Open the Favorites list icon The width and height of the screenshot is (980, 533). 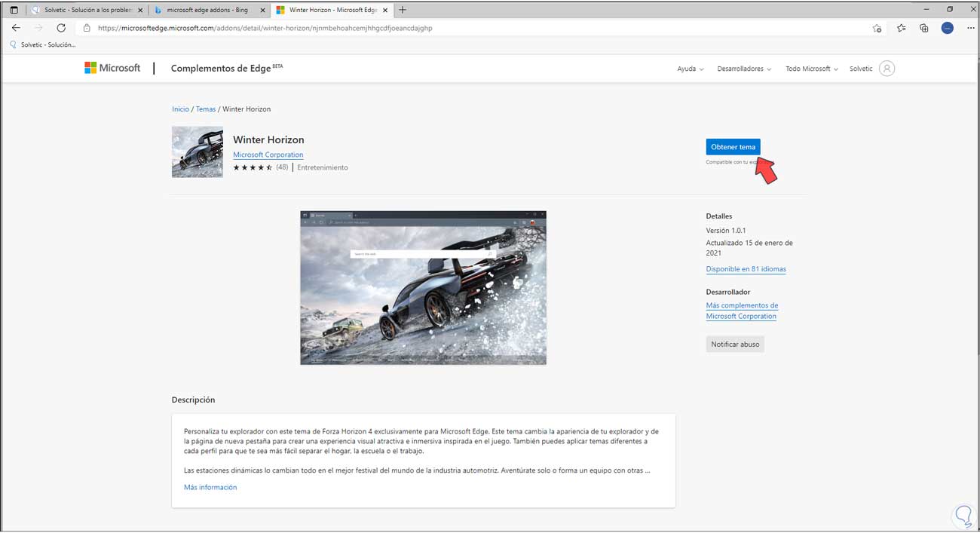tap(902, 28)
